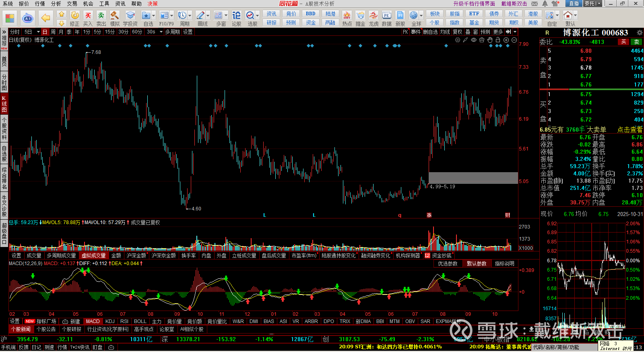
Task: Open stock panel settings gear icon
Action: pyautogui.click(x=640, y=33)
